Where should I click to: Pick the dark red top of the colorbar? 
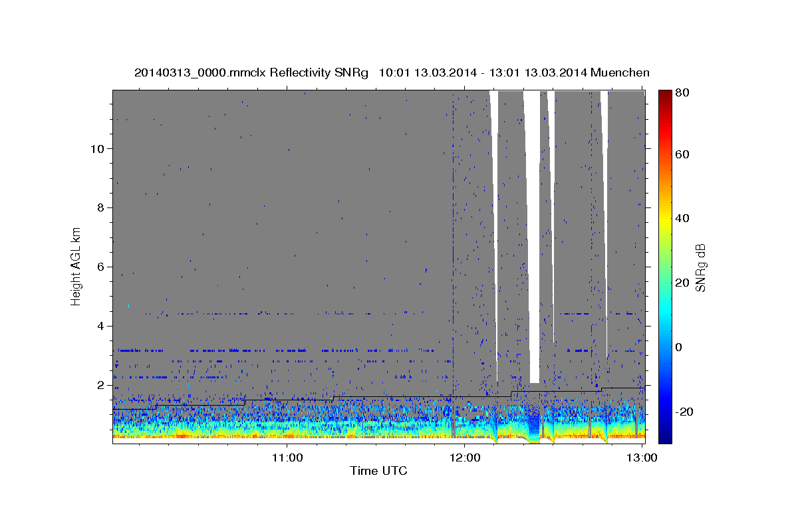click(x=664, y=96)
